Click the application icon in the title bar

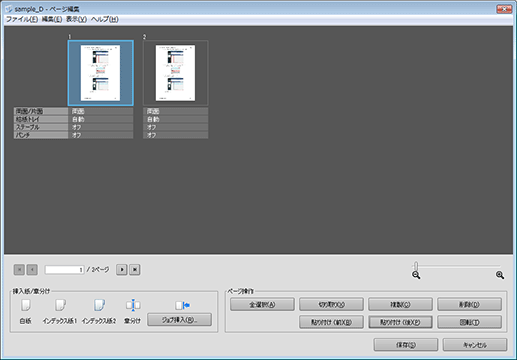coord(9,9)
